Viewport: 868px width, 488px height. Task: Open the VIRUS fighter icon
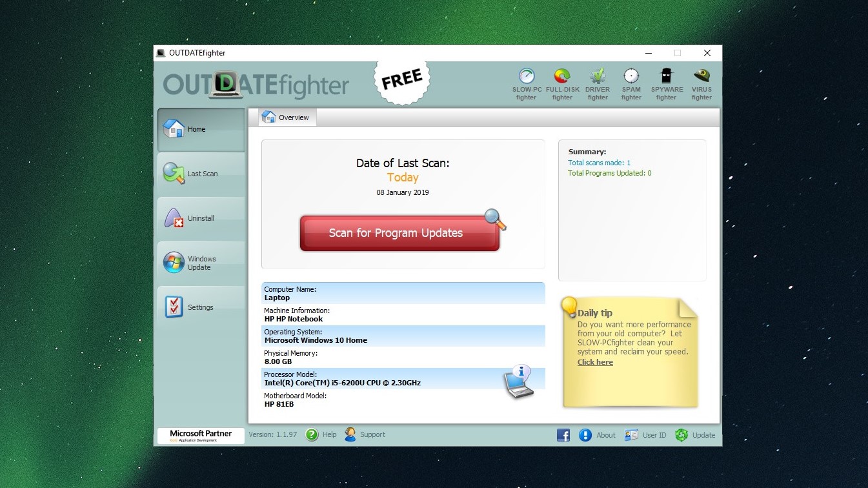701,85
